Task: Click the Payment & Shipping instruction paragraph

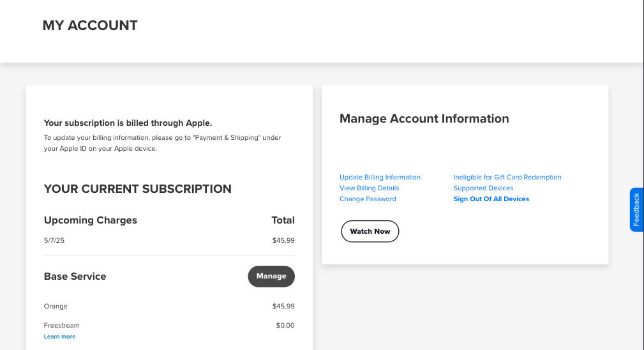Action: 162,143
